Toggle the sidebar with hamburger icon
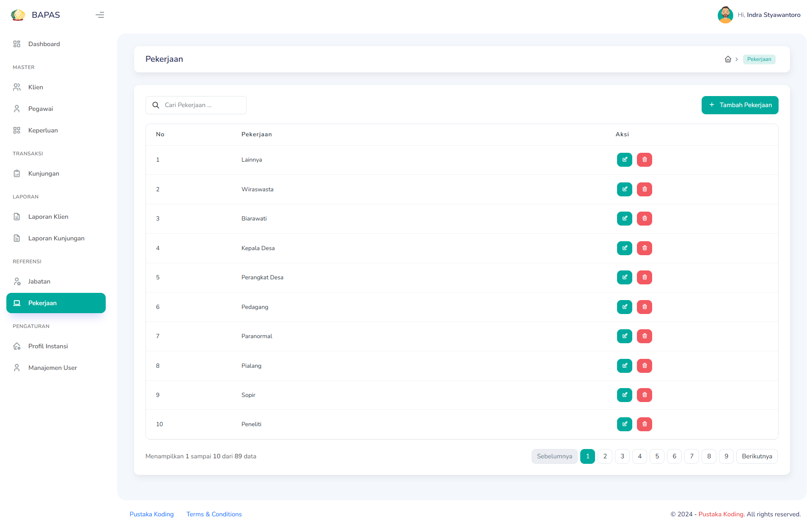The height and width of the screenshot is (529, 812). coord(100,15)
